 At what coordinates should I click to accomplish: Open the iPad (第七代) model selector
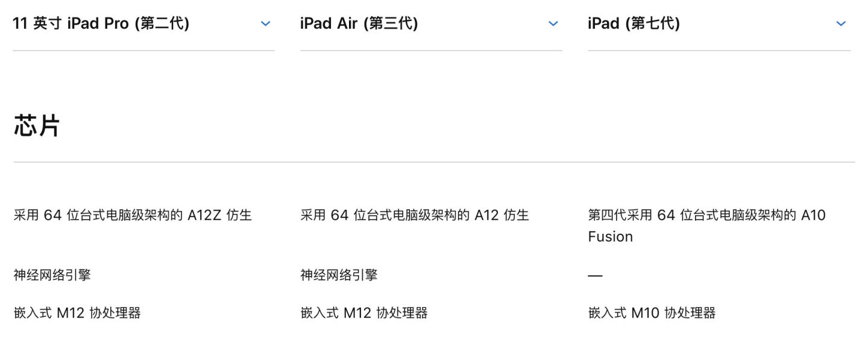[634, 24]
